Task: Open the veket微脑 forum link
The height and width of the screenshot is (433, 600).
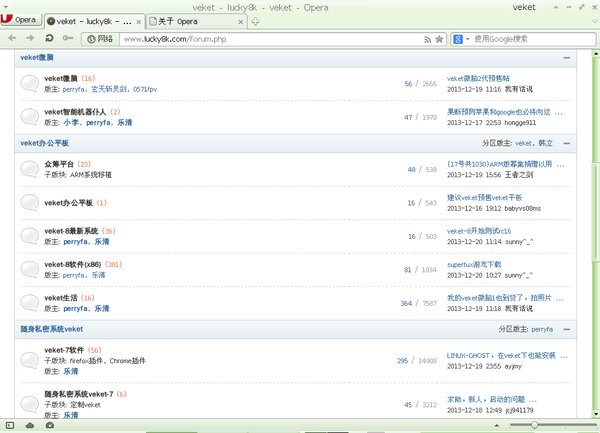Action: click(x=61, y=78)
